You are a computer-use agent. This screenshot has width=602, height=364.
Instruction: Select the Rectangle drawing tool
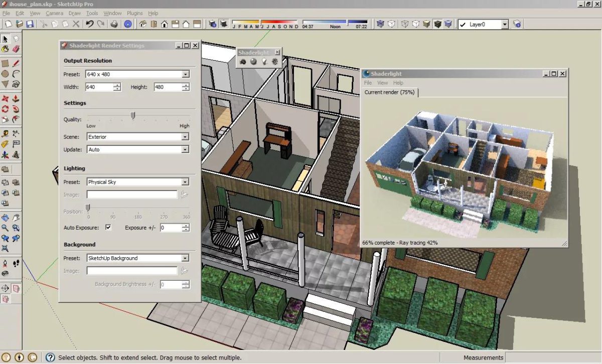point(6,63)
